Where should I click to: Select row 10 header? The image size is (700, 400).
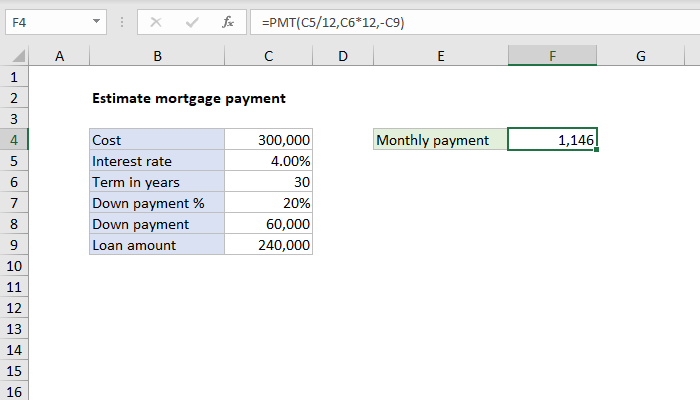(14, 266)
